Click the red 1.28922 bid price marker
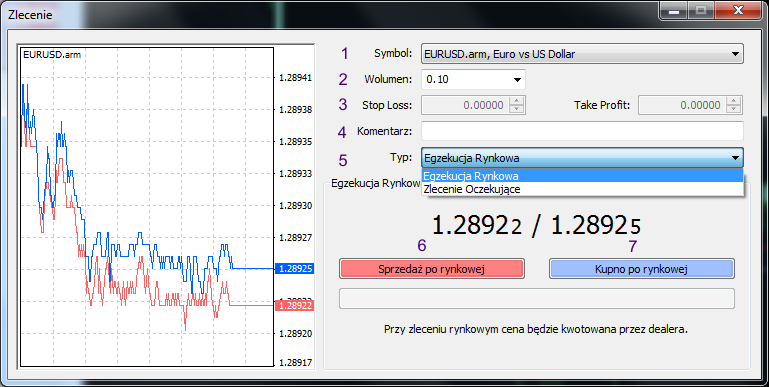 pos(293,306)
